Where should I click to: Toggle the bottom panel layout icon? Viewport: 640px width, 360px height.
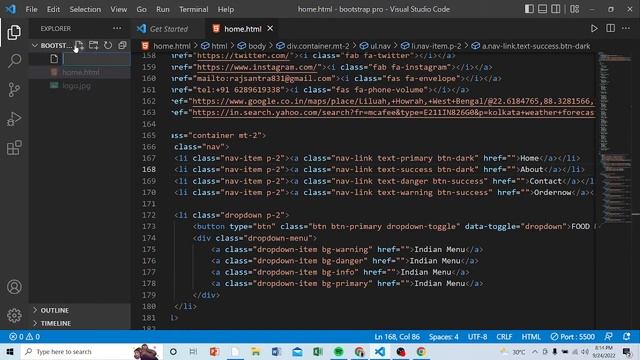pyautogui.click(x=542, y=9)
